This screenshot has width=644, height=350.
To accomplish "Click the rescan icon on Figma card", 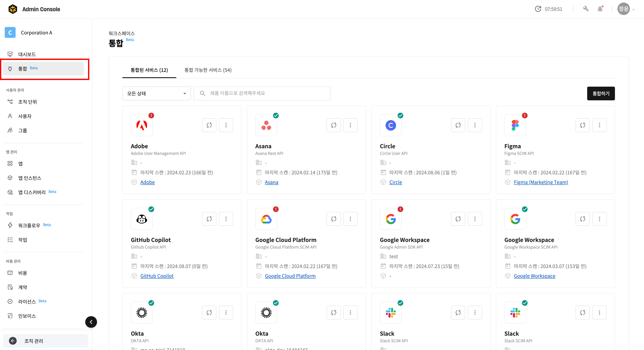I will tap(582, 125).
